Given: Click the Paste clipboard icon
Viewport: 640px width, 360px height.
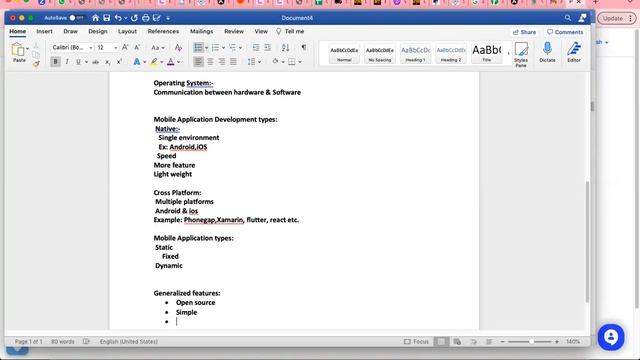Looking at the screenshot, I should pyautogui.click(x=18, y=50).
